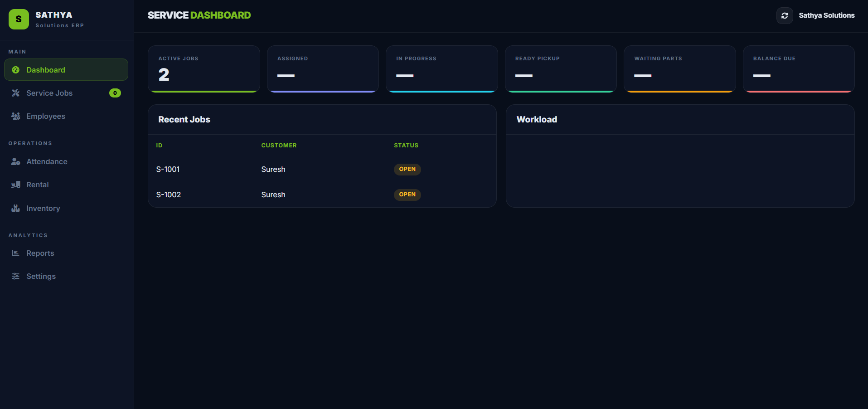Screen dimensions: 868x409
Task: Open the Service Jobs menu item
Action: pos(49,93)
